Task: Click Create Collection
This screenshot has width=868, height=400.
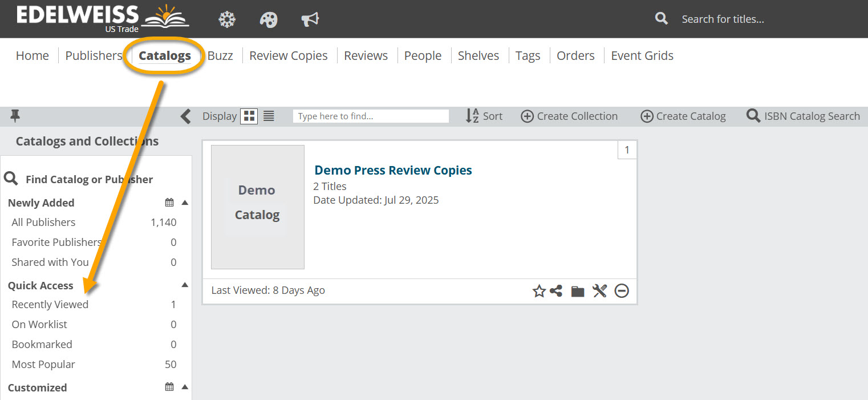Action: (569, 116)
